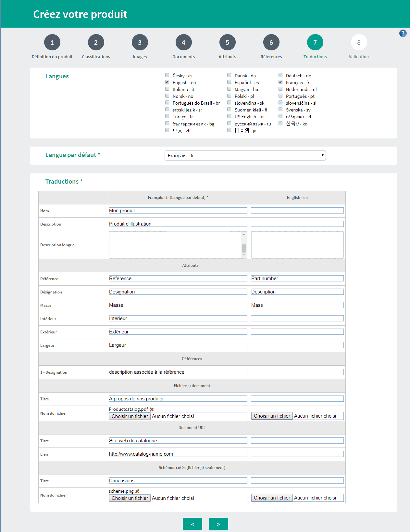Choose an English file for the document

[272, 416]
